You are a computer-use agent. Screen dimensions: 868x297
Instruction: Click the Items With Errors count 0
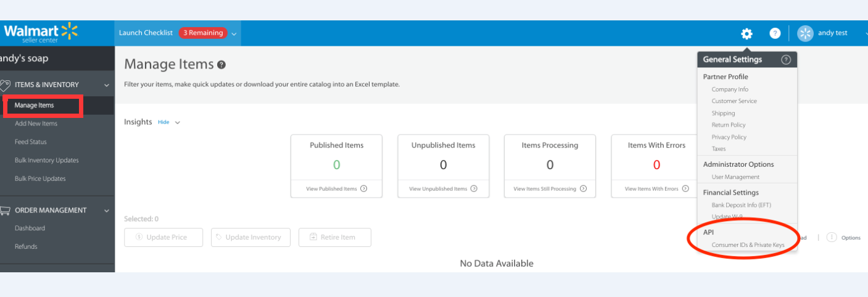pos(656,165)
